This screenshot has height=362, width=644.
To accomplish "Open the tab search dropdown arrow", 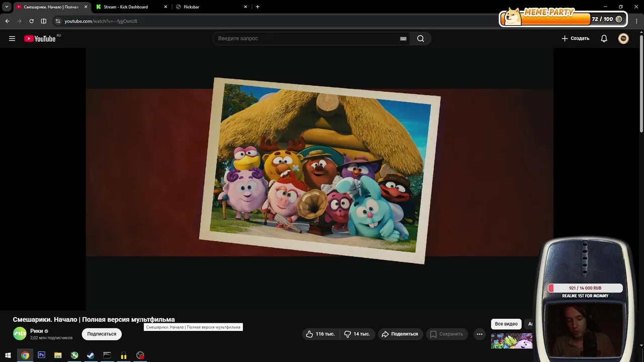I will [7, 7].
